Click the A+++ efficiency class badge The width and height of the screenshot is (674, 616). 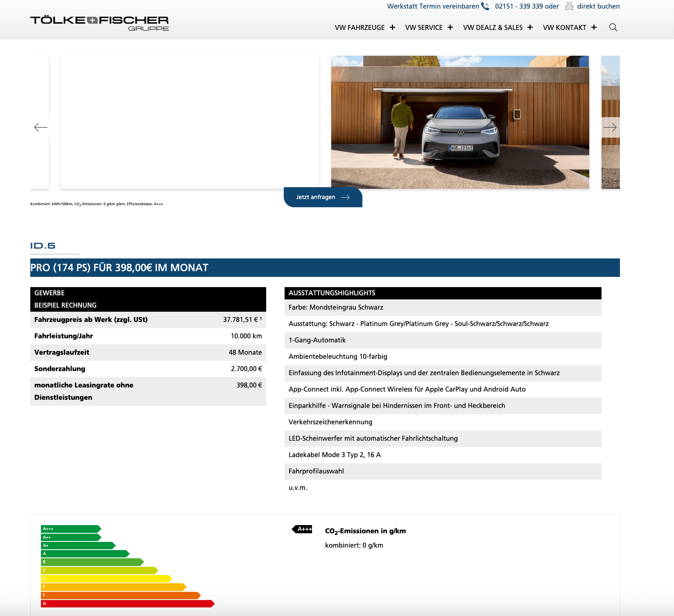[302, 529]
